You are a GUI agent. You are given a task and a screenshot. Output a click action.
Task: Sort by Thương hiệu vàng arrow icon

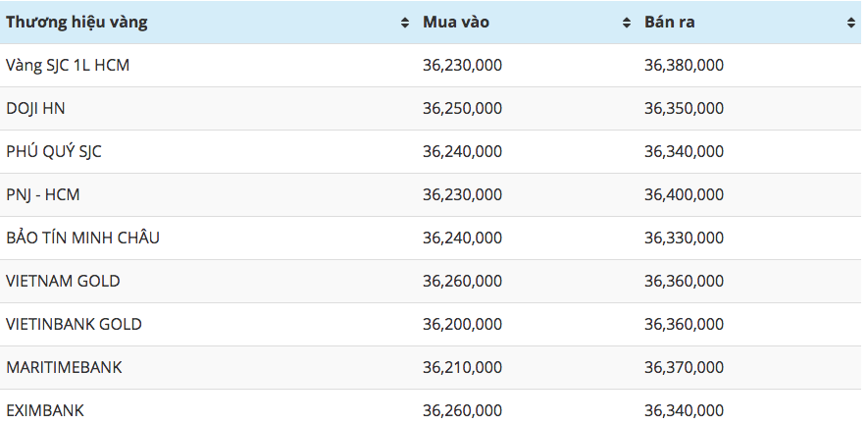click(x=405, y=23)
